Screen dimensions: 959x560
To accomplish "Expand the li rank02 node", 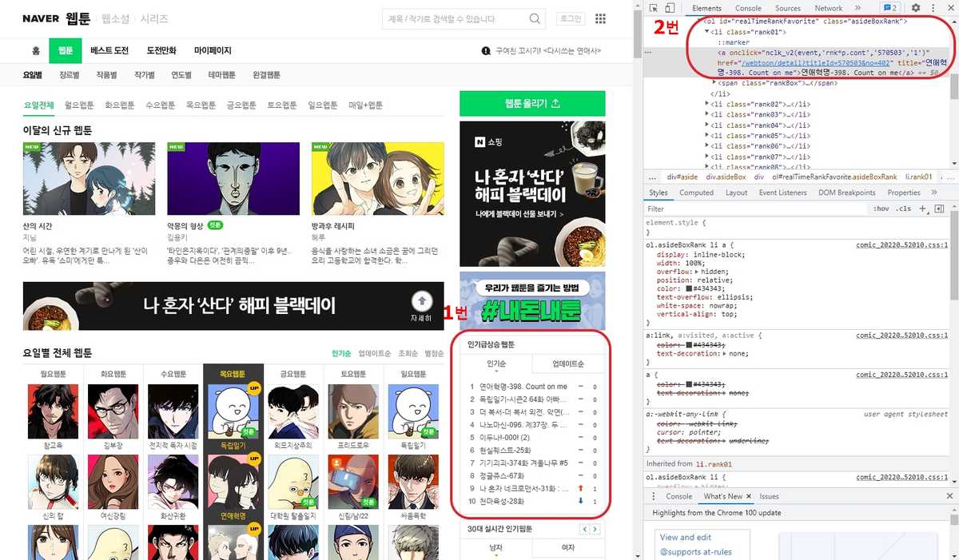I will coord(707,105).
